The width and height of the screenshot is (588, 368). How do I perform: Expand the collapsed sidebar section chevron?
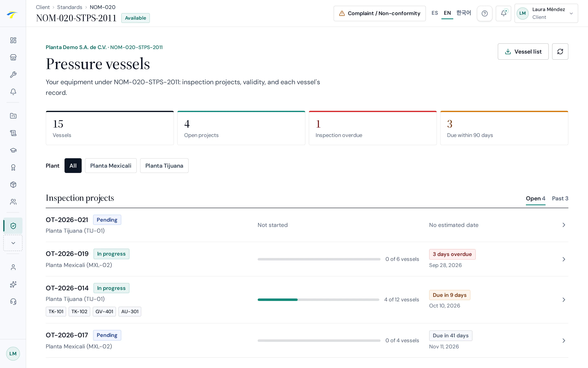click(13, 243)
